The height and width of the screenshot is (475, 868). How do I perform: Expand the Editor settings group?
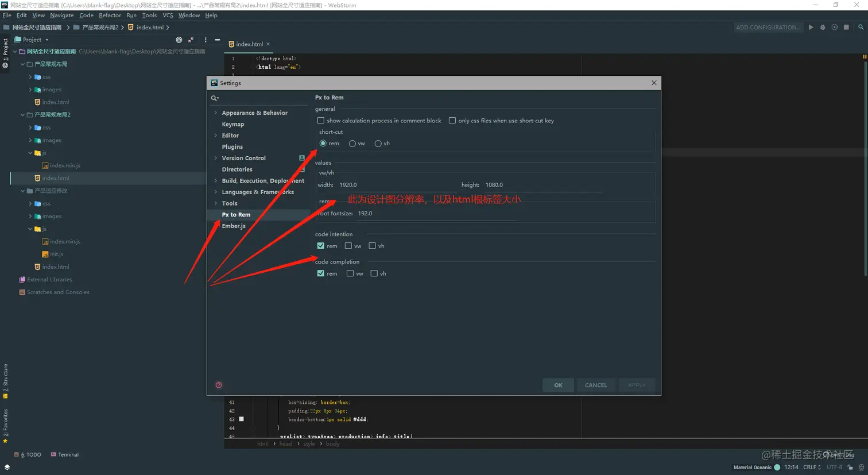click(x=216, y=136)
